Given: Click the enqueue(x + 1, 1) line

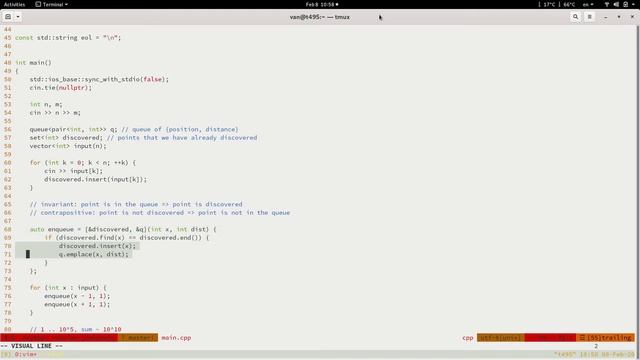Looking at the screenshot, I should pos(77,304).
